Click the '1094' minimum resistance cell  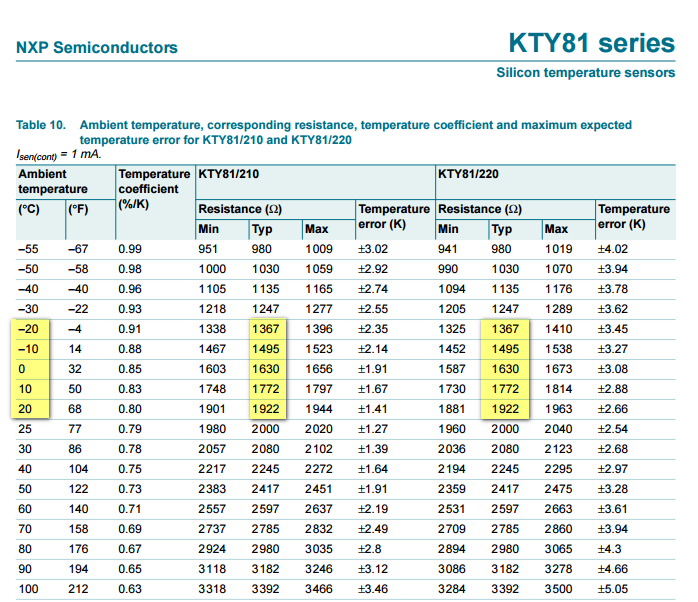click(452, 289)
